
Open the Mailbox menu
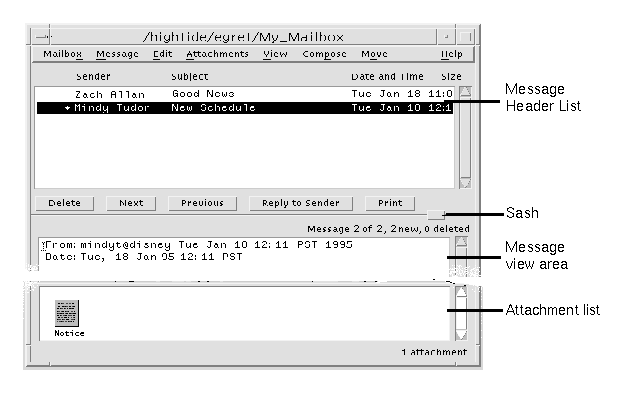click(x=63, y=54)
